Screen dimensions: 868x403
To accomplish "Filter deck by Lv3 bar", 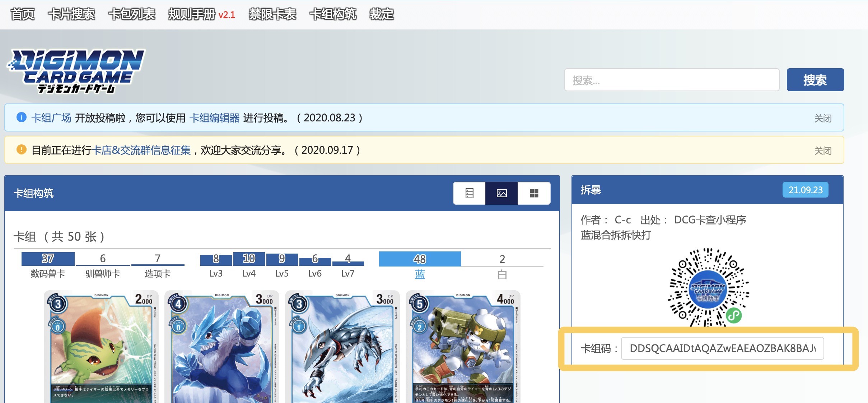I will (x=216, y=265).
